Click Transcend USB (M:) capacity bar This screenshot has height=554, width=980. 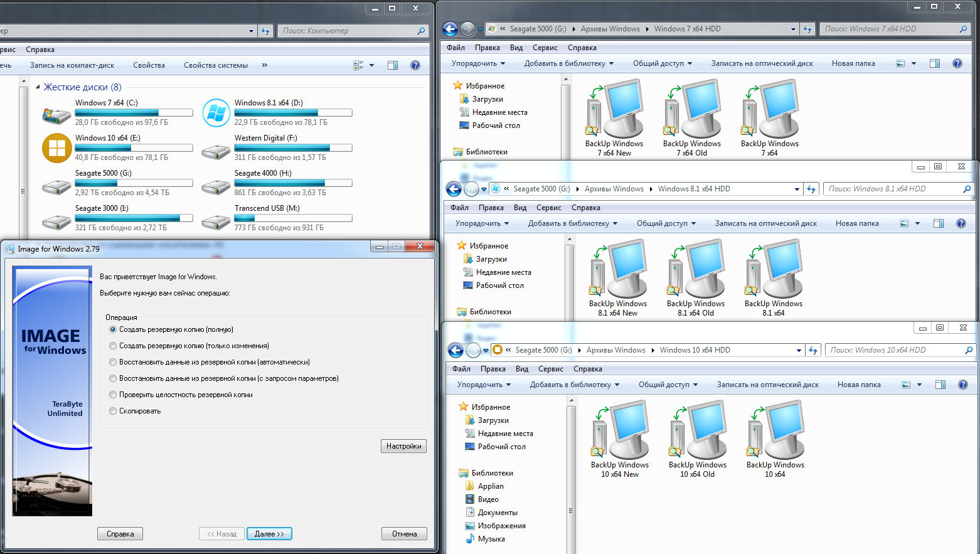293,218
